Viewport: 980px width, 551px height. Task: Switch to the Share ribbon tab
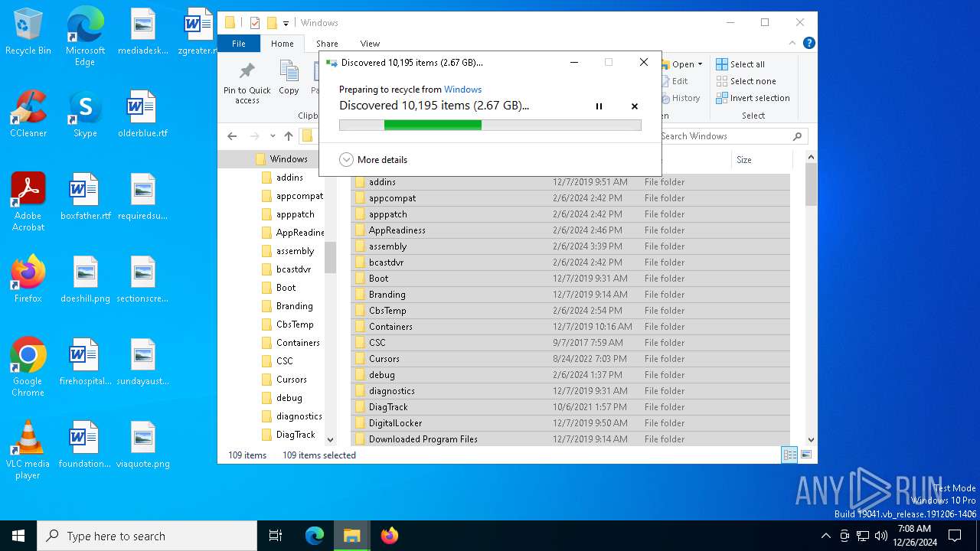[x=327, y=44]
